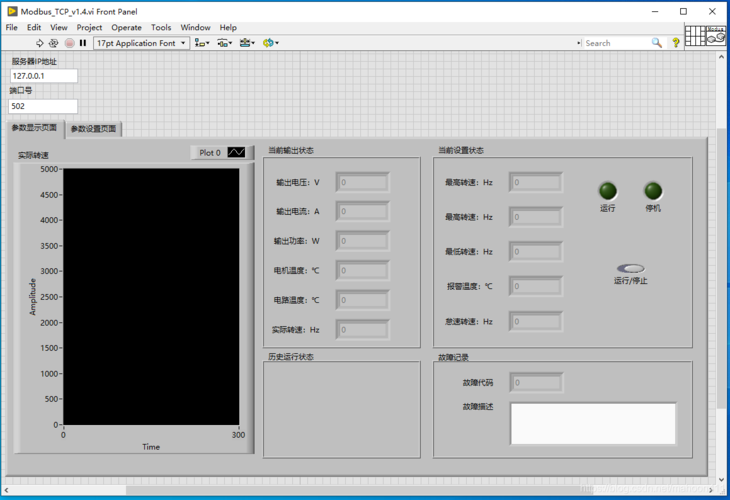Minimize the Front Panel window
This screenshot has width=730, height=500.
click(x=655, y=11)
